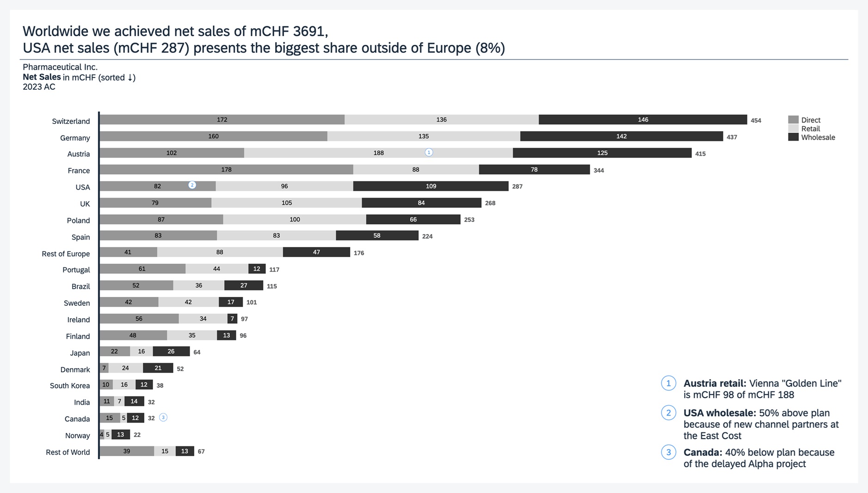Click the Wholesale legend color swatch
The image size is (868, 493).
point(793,137)
